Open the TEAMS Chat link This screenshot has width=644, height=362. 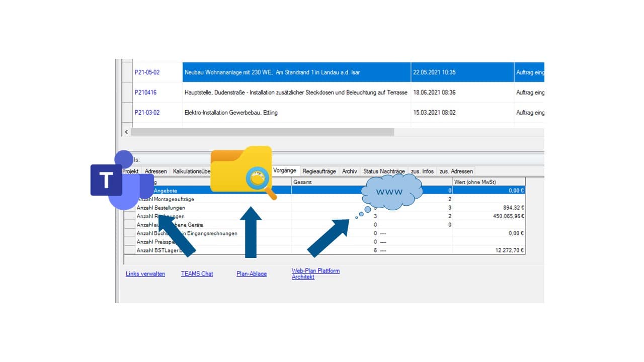click(x=197, y=274)
